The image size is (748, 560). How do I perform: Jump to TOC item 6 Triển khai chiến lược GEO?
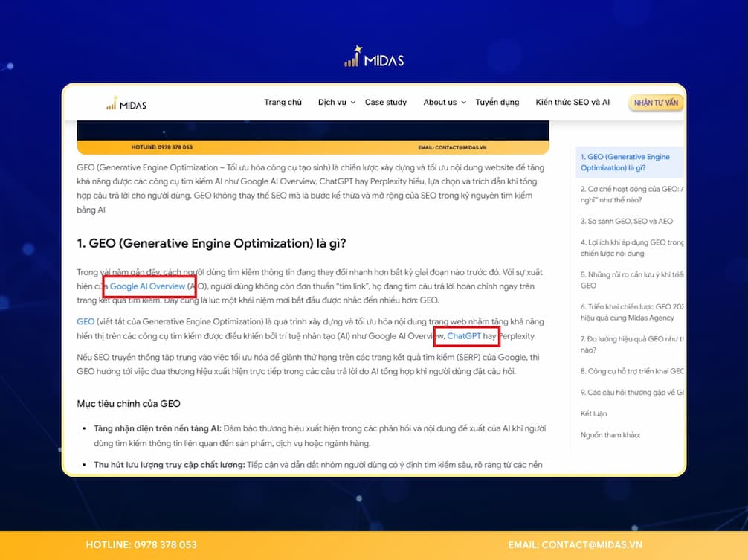[631, 312]
